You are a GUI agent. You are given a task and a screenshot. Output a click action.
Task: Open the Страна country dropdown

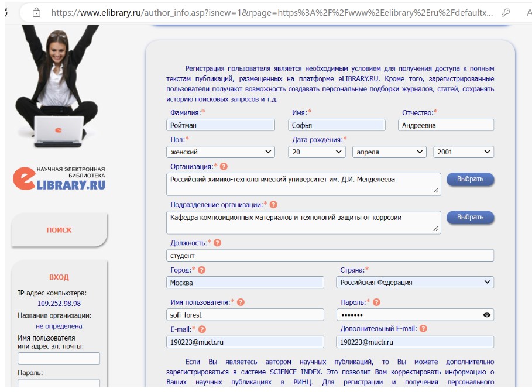point(415,283)
